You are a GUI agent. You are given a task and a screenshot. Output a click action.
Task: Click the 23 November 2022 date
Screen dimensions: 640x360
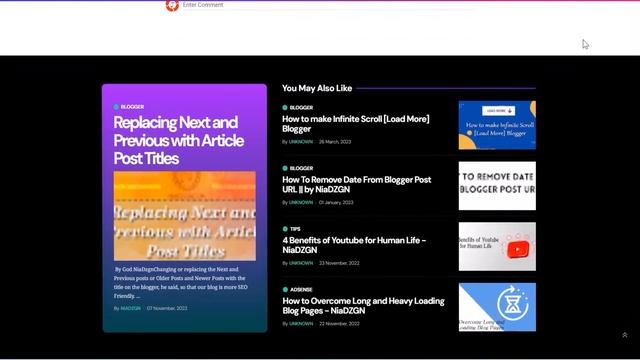click(339, 263)
